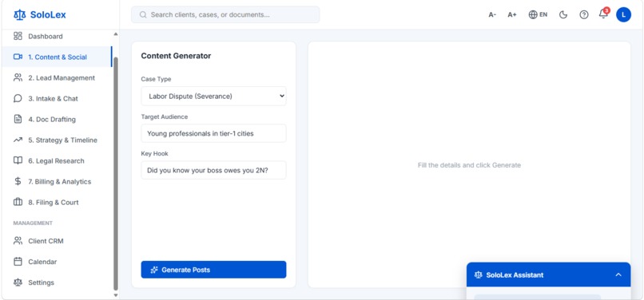
Task: Click the Key Hook label
Action: coord(154,153)
